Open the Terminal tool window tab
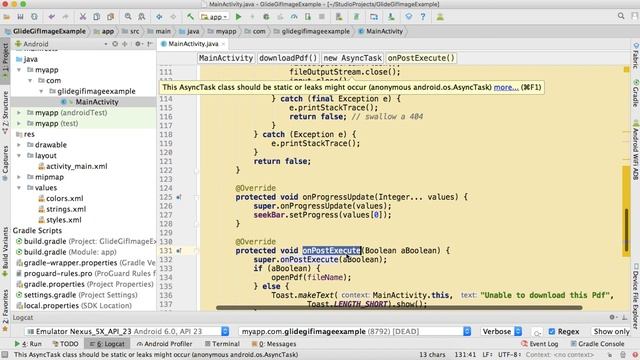The image size is (640, 360). click(x=222, y=344)
